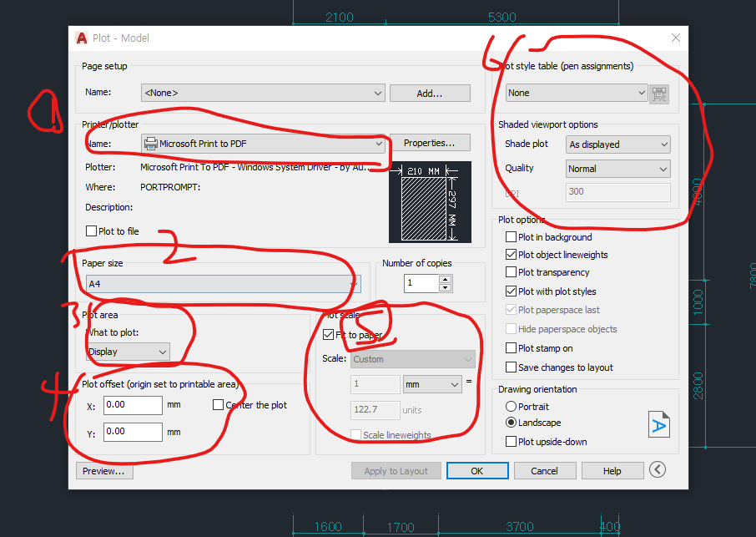Image resolution: width=756 pixels, height=537 pixels.
Task: Click the DPI 300 field
Action: (618, 192)
